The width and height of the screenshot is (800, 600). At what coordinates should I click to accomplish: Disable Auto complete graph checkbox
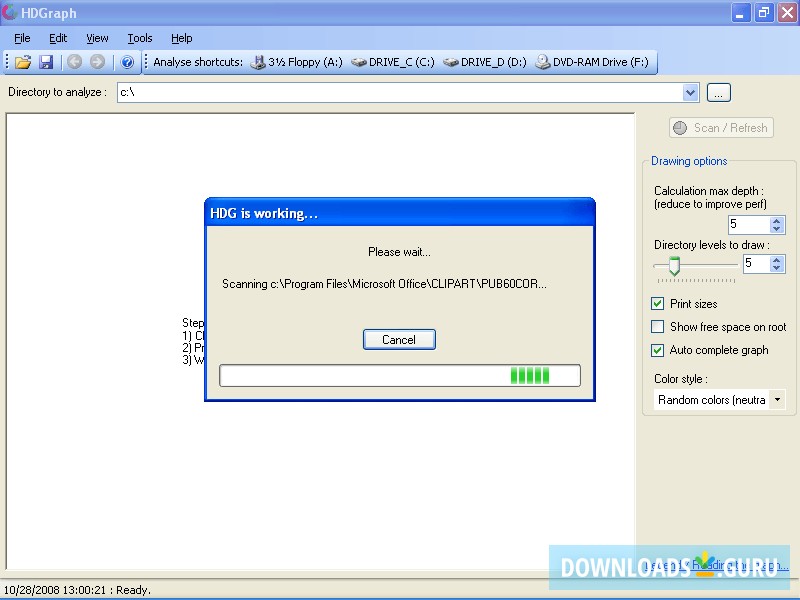point(658,350)
